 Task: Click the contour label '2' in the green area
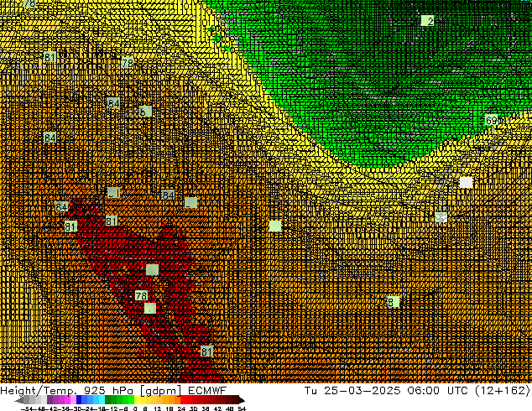coord(427,21)
